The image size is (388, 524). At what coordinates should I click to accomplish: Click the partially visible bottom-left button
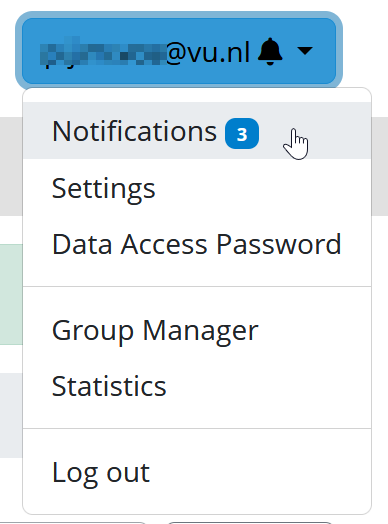[x=73, y=522]
